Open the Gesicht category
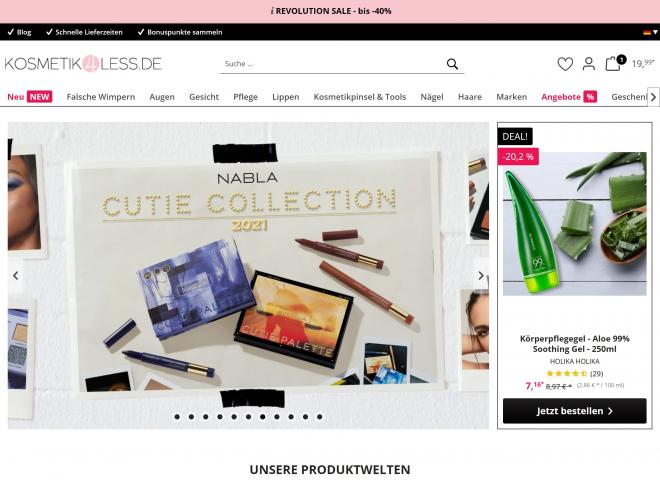 (x=204, y=97)
